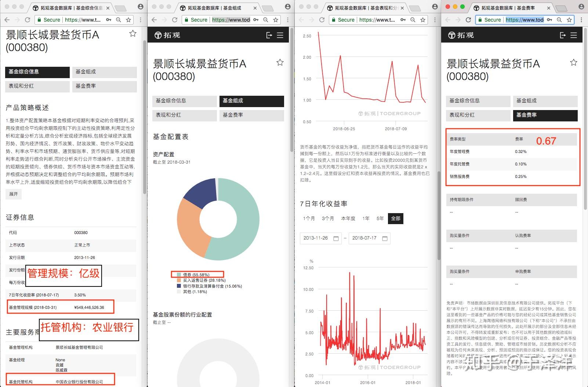This screenshot has height=387, width=588.
Task: Star the fund in the 基金费率 window
Action: [x=574, y=62]
